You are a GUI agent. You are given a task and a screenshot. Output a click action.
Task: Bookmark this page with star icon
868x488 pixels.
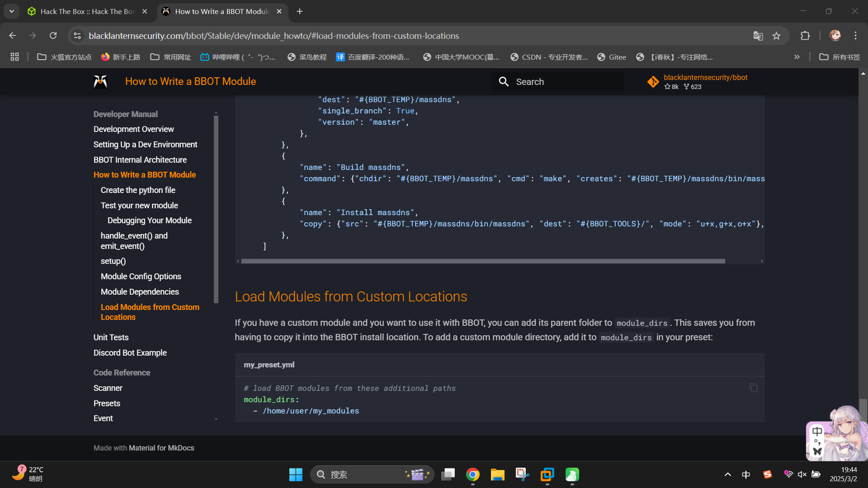click(776, 36)
